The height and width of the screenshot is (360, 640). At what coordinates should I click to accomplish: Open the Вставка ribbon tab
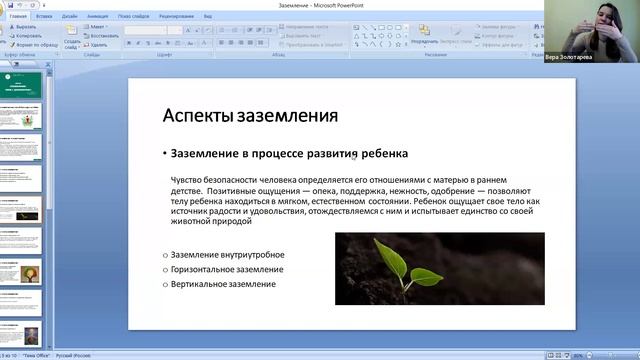(44, 16)
